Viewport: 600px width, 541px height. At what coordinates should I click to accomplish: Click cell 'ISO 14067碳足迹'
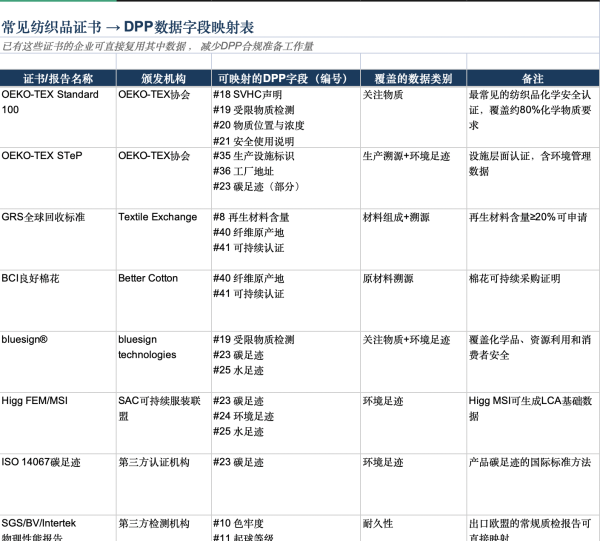click(x=58, y=484)
